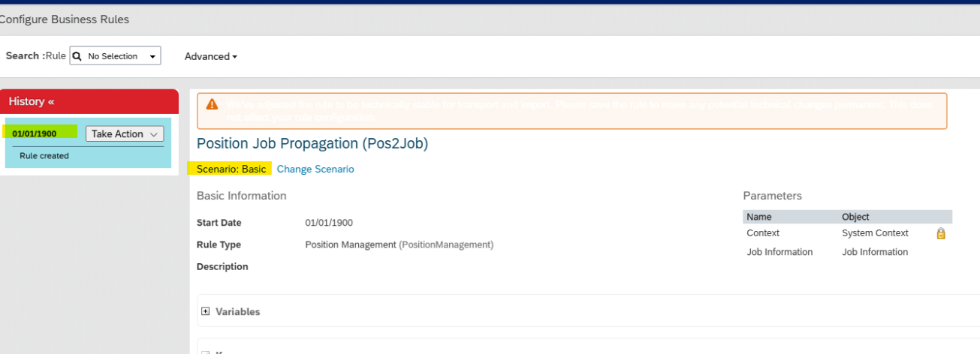Select the Job Information parameter row
Image resolution: width=980 pixels, height=354 pixels.
coord(847,252)
